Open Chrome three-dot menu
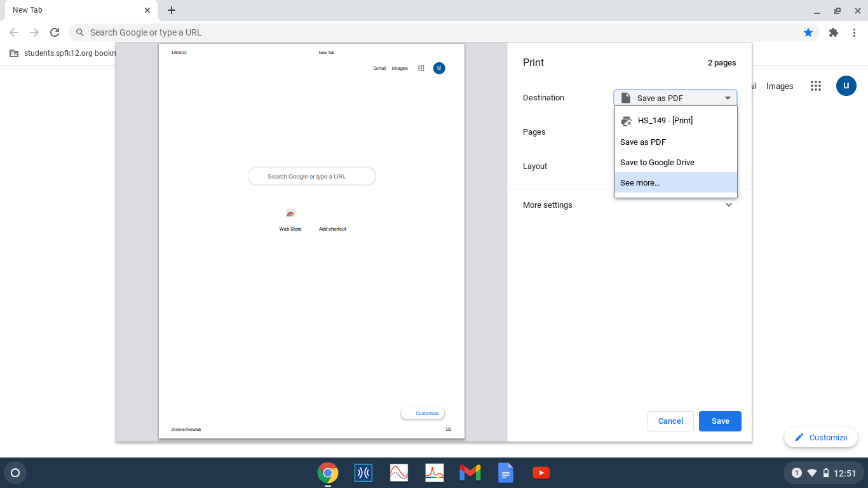The width and height of the screenshot is (868, 488). tap(855, 32)
